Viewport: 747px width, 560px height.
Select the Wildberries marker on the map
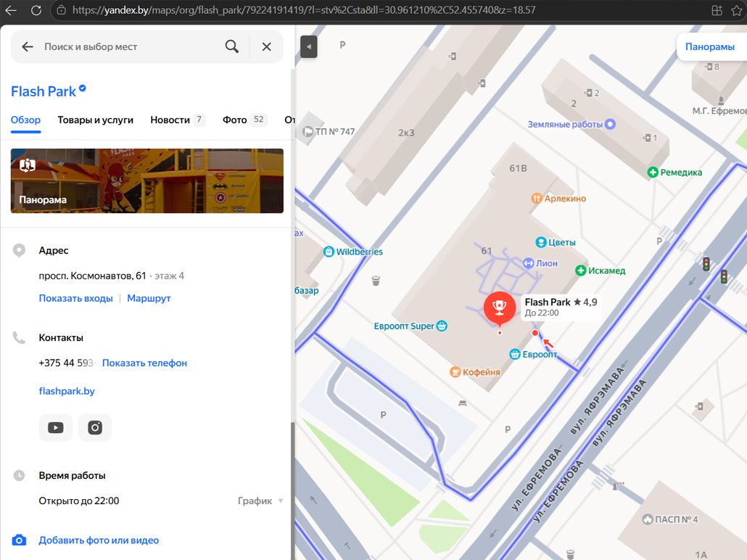pyautogui.click(x=353, y=252)
